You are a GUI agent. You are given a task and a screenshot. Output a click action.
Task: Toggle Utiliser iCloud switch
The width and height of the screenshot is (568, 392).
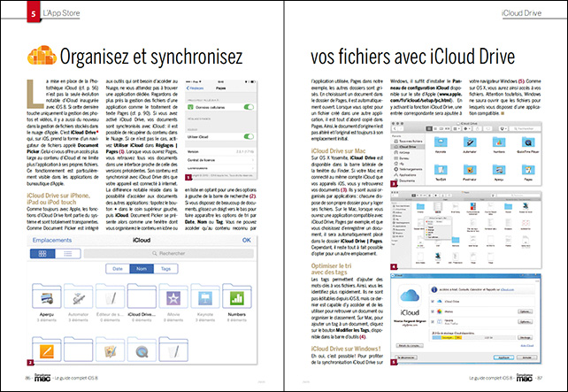(249, 136)
